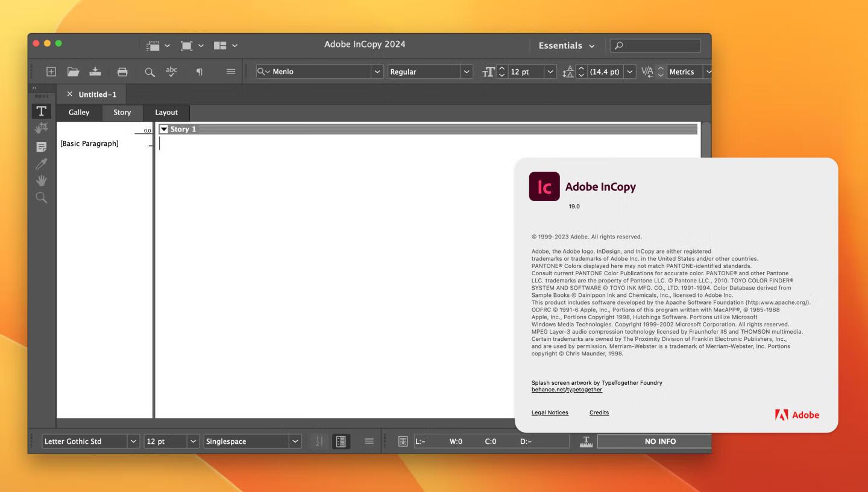Select the Eyedropper tool
This screenshot has width=868, height=492.
[41, 164]
